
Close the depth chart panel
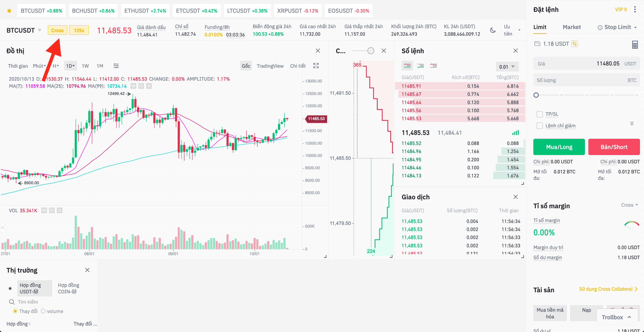(384, 51)
